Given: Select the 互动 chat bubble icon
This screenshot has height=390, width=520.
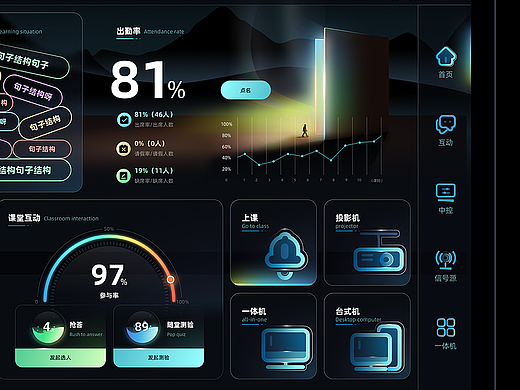Looking at the screenshot, I should pos(446,124).
